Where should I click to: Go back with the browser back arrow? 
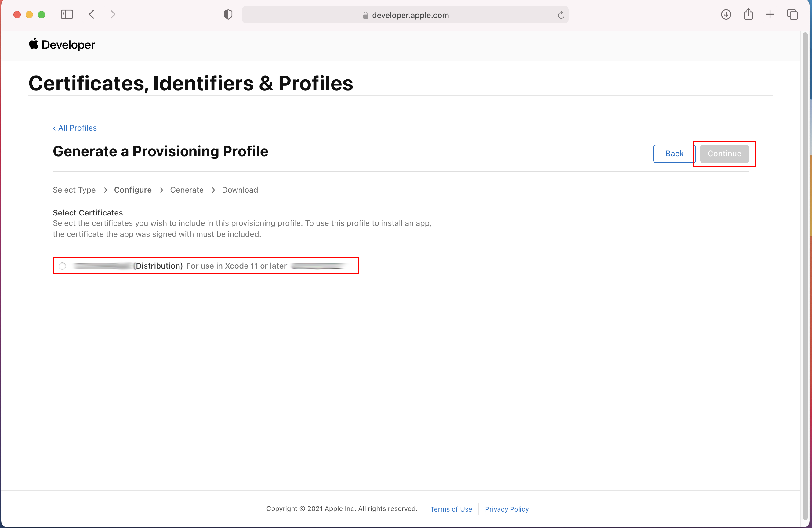92,14
